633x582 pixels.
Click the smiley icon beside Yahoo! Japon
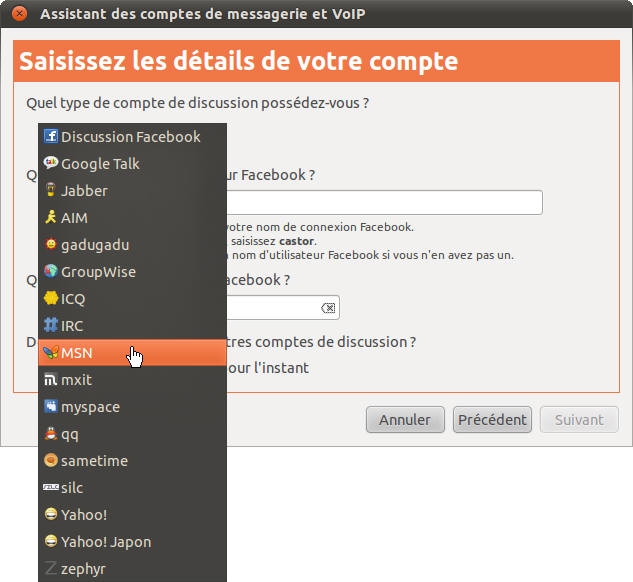click(51, 541)
